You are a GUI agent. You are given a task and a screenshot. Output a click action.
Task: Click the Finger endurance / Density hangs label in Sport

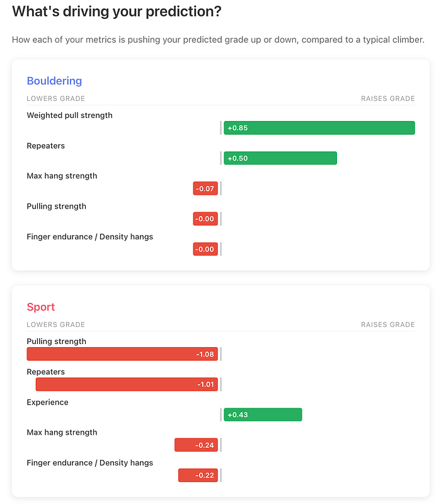point(89,463)
